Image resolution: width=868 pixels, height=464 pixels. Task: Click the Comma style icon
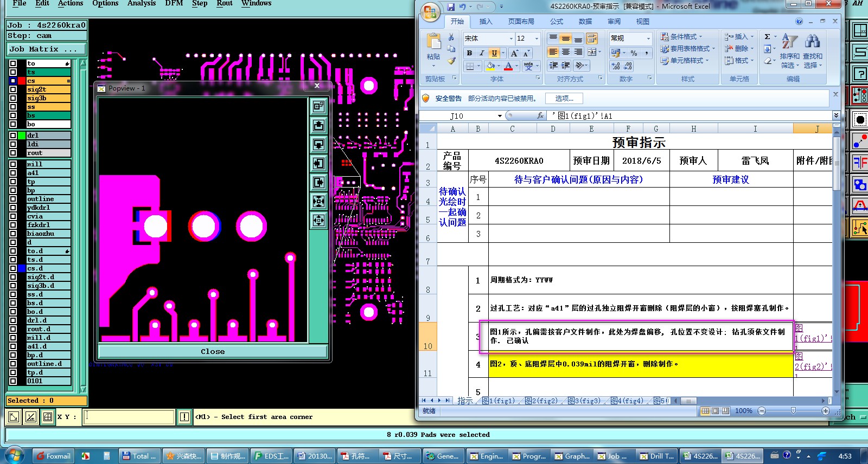point(647,53)
